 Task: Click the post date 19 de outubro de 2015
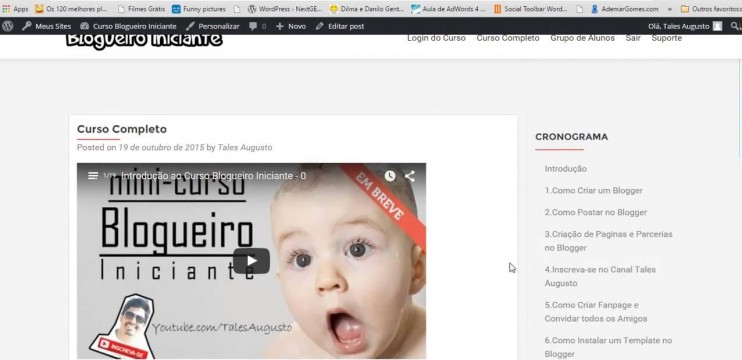point(161,148)
